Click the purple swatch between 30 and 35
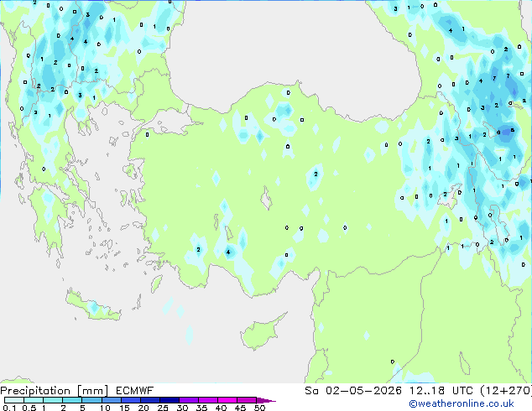This screenshot has width=532, height=411. point(188,400)
